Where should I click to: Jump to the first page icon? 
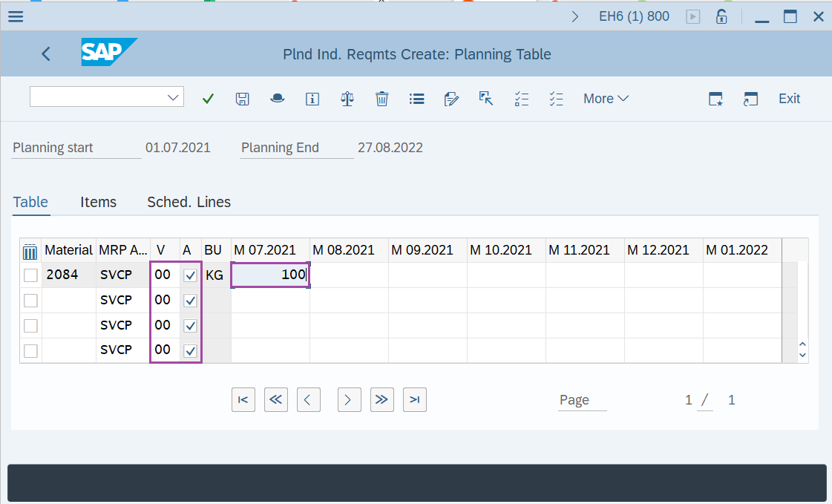(243, 399)
